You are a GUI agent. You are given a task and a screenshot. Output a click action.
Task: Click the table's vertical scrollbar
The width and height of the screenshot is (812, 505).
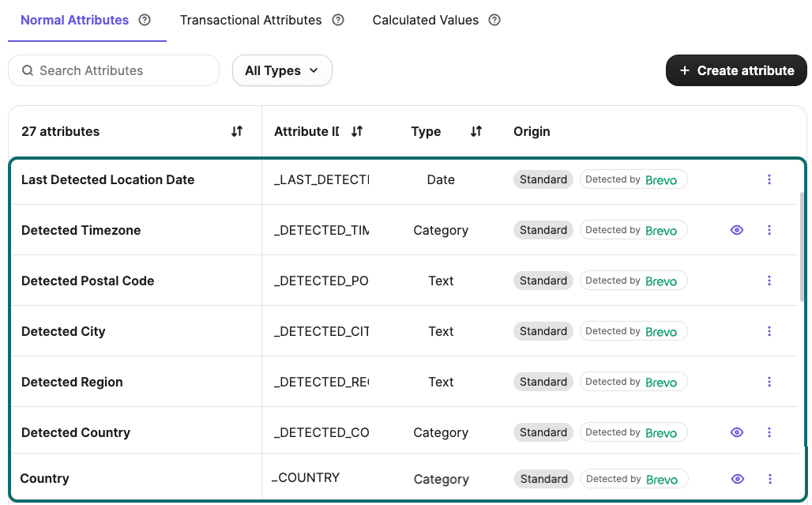(x=803, y=247)
